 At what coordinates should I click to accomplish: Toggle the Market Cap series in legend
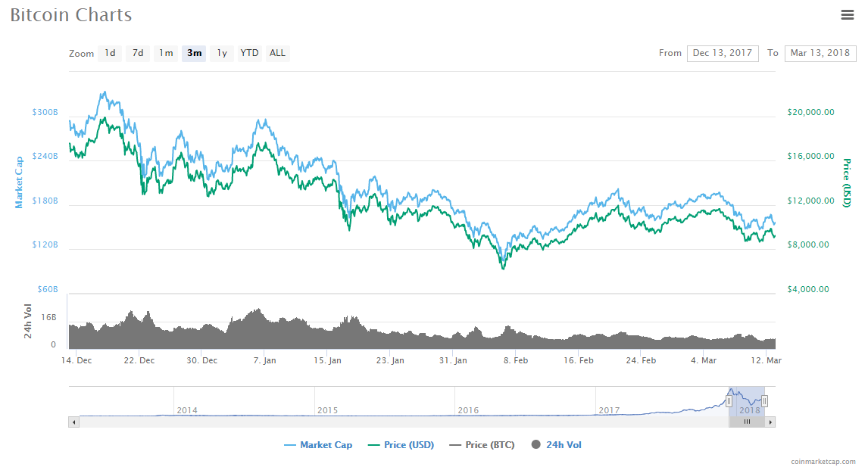(318, 445)
